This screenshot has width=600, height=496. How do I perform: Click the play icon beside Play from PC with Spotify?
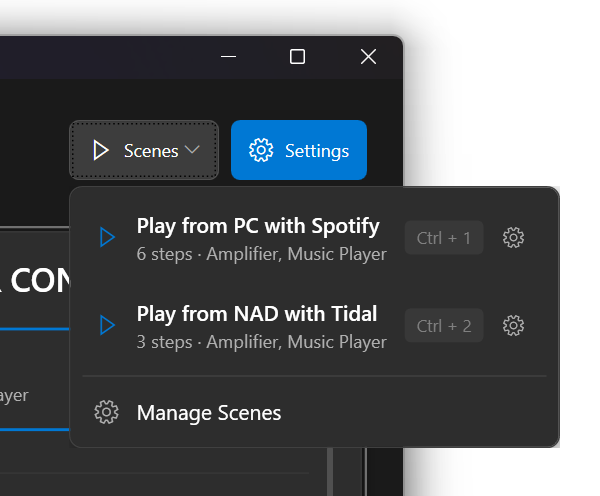[107, 238]
